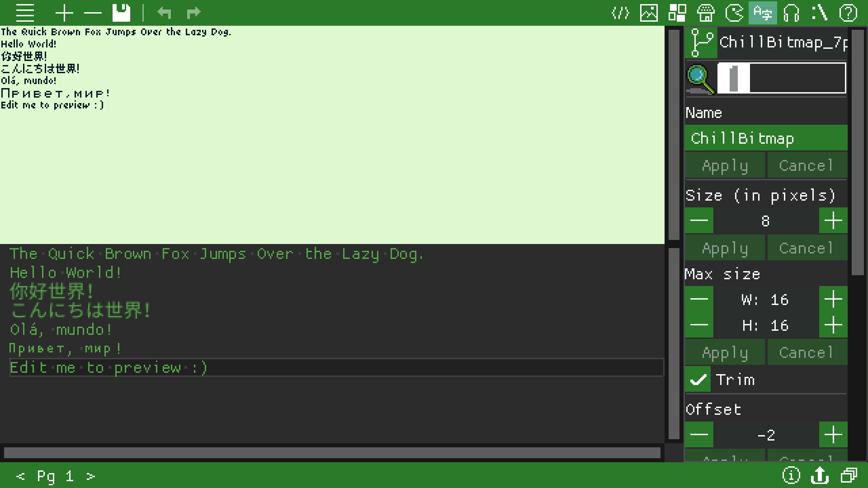Open the image panel
Viewport: 868px width, 488px height.
tap(649, 13)
